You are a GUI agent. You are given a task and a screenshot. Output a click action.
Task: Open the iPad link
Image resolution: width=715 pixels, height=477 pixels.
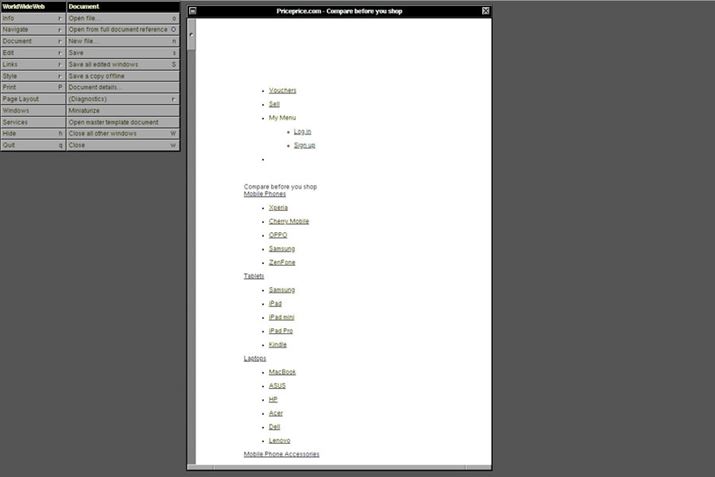point(275,303)
